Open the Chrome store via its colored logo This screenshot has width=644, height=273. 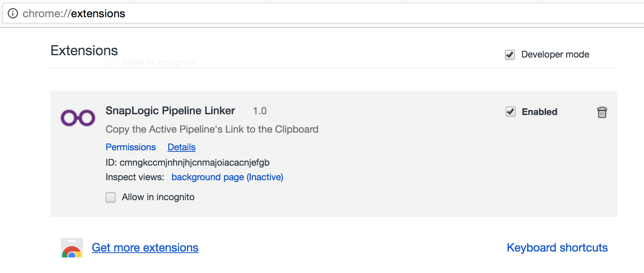click(71, 248)
